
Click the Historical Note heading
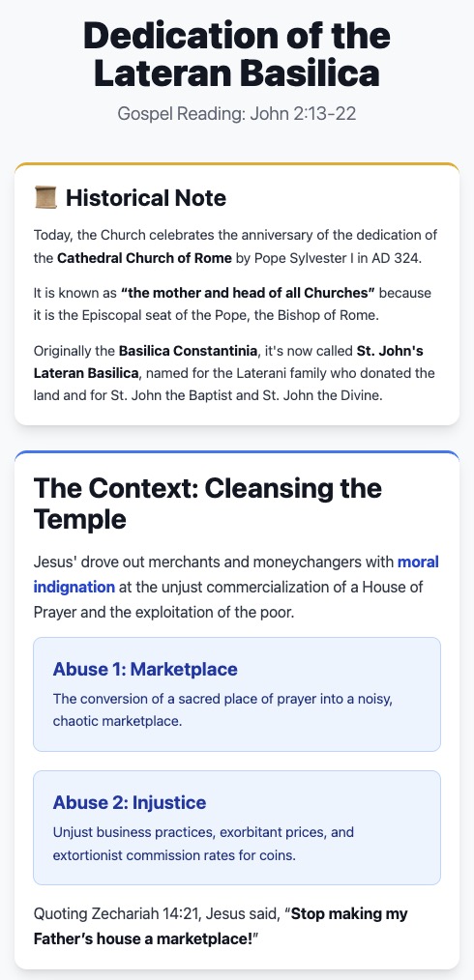(146, 197)
